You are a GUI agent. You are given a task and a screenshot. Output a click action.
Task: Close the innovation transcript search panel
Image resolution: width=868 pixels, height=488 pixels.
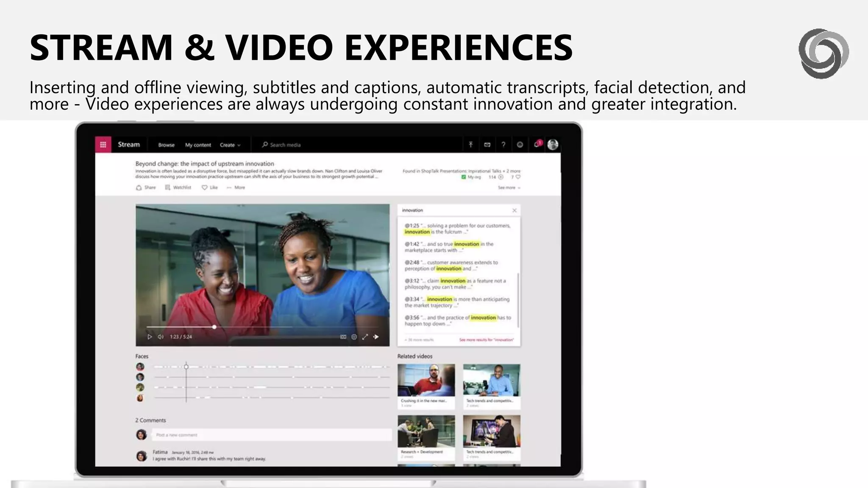pos(515,210)
